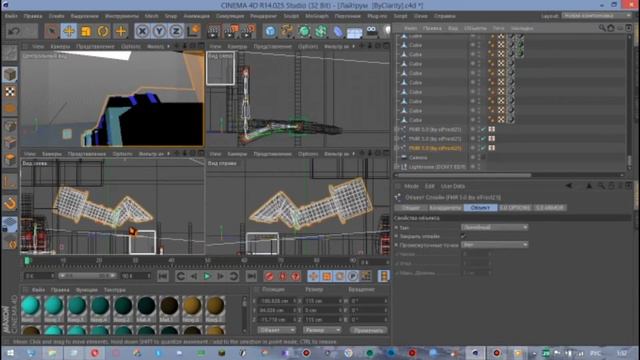Click the Undo arrow in the toolbar

tap(14, 31)
